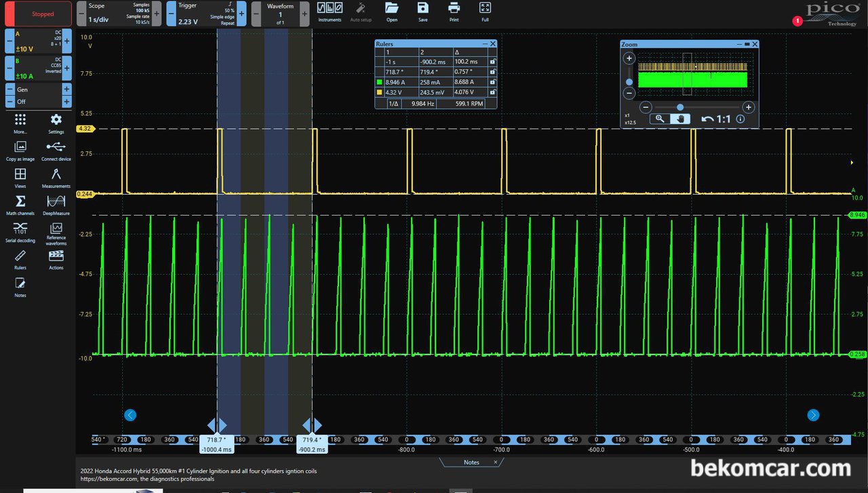Zoom out horizontally in Zoom panel
The image size is (868, 493).
[x=646, y=107]
